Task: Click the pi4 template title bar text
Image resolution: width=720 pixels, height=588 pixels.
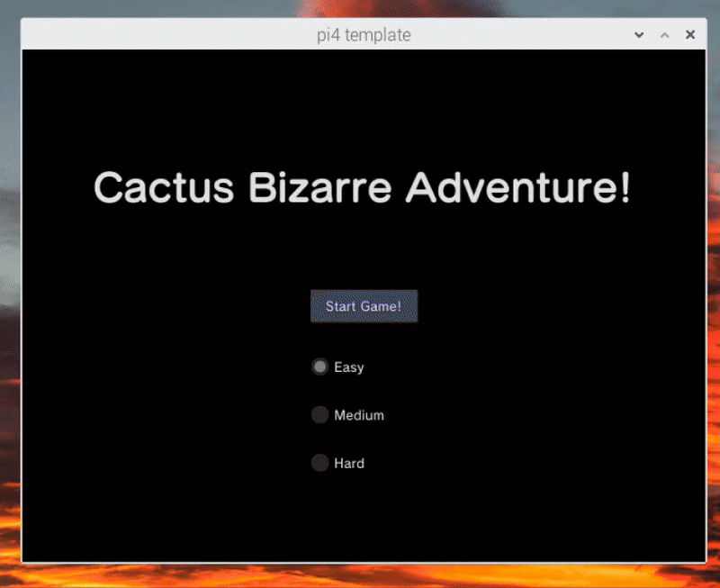Action: pos(364,35)
